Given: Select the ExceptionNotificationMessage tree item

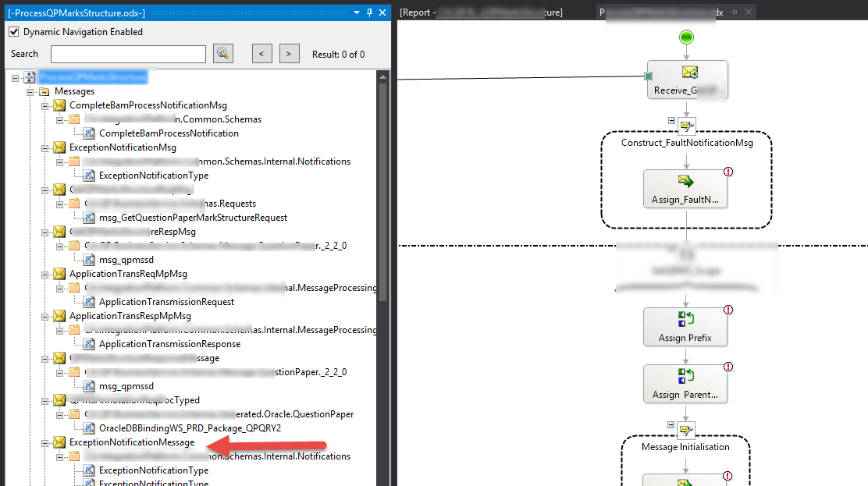Looking at the screenshot, I should click(x=132, y=442).
